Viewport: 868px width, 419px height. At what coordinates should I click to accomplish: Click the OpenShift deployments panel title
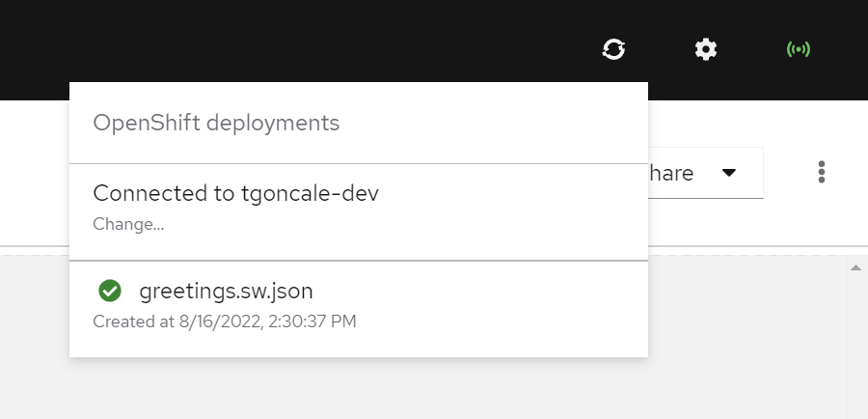click(216, 123)
